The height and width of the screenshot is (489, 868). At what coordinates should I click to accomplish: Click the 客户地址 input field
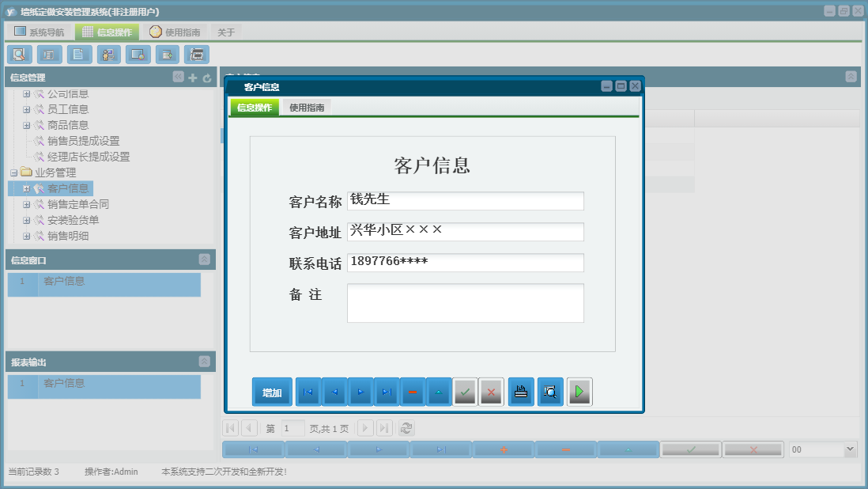(x=466, y=232)
